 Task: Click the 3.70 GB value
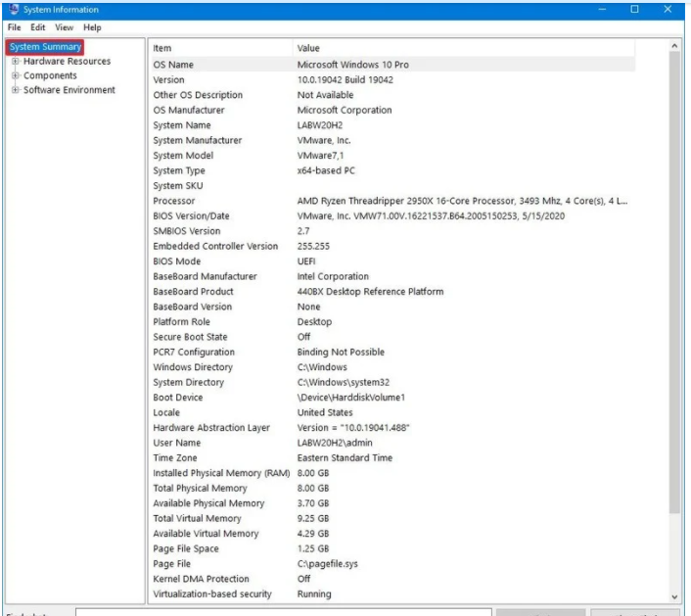[x=313, y=503]
